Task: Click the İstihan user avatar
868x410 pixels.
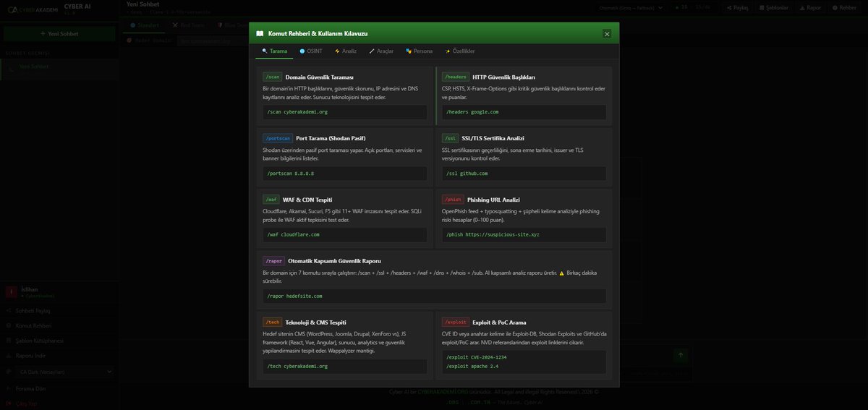Action: [11, 291]
